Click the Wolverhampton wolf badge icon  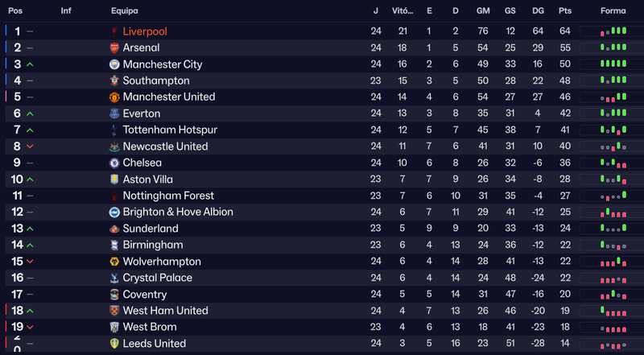tap(114, 262)
